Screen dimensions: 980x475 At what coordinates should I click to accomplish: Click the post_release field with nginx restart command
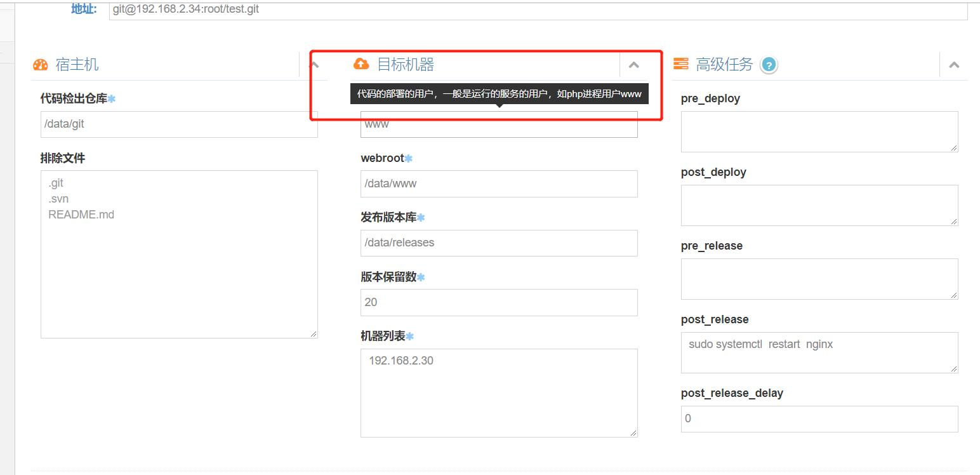[819, 352]
